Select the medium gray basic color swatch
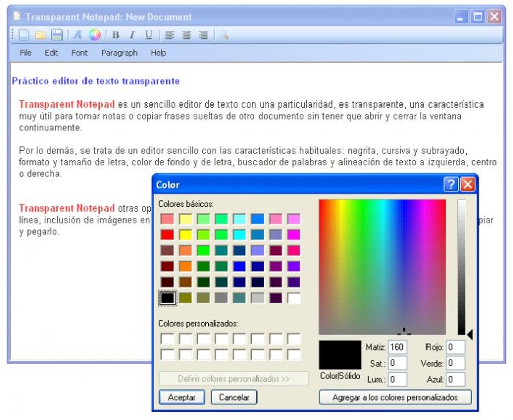 pos(221,298)
